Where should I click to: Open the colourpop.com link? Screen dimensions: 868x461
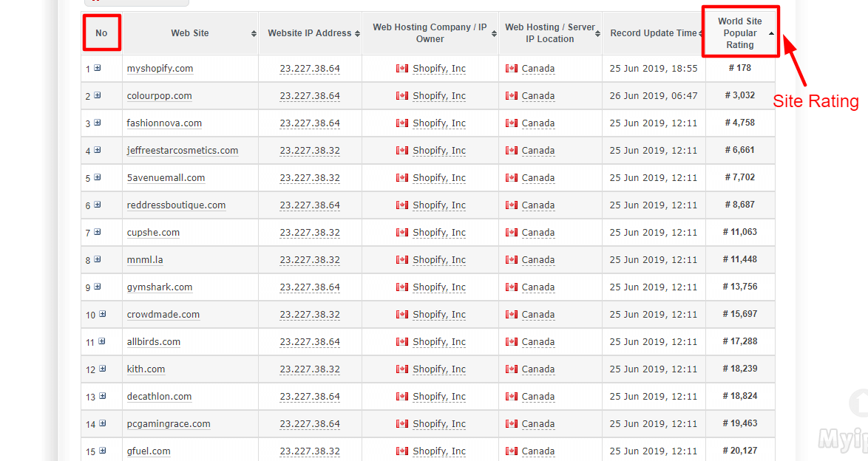click(160, 96)
